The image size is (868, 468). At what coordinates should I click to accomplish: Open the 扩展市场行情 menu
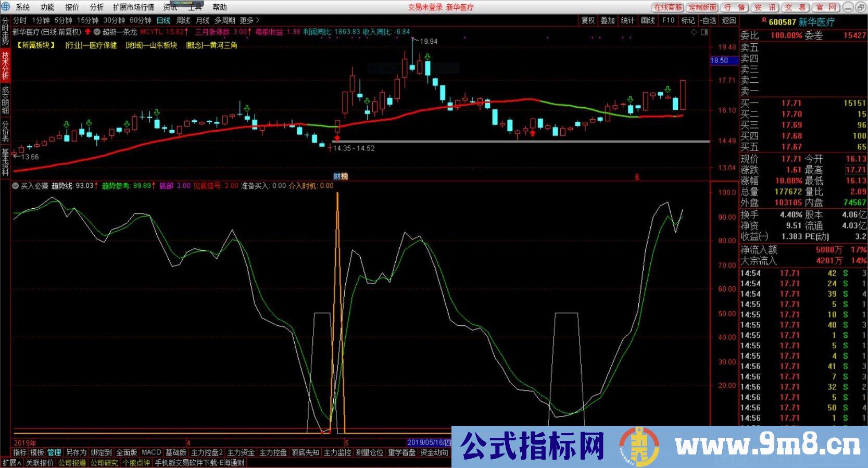tap(133, 7)
